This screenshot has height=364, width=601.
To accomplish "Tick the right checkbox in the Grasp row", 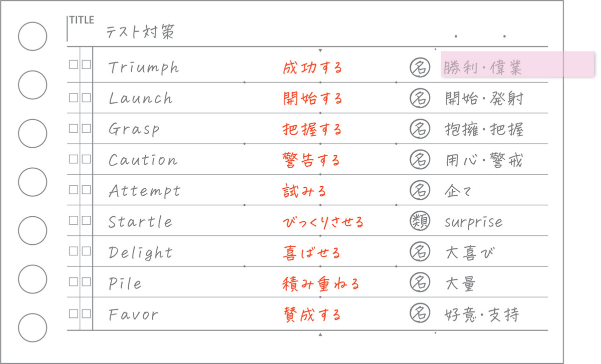I will click(86, 128).
